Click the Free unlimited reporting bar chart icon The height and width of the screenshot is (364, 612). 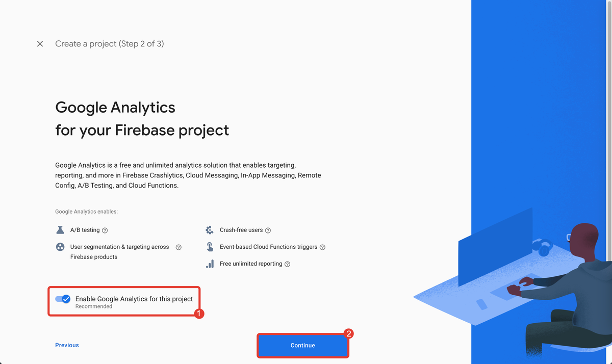point(210,264)
